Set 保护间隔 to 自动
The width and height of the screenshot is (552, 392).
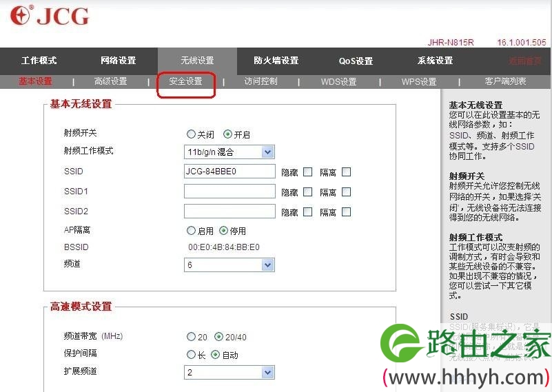click(x=216, y=354)
